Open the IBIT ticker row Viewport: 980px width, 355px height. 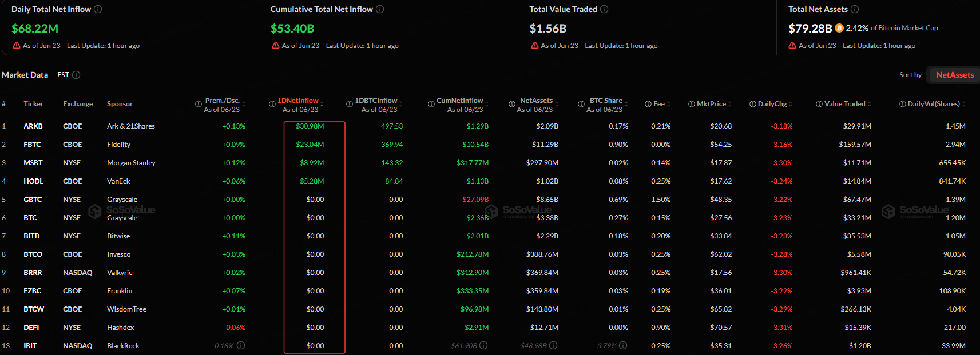(x=490, y=346)
